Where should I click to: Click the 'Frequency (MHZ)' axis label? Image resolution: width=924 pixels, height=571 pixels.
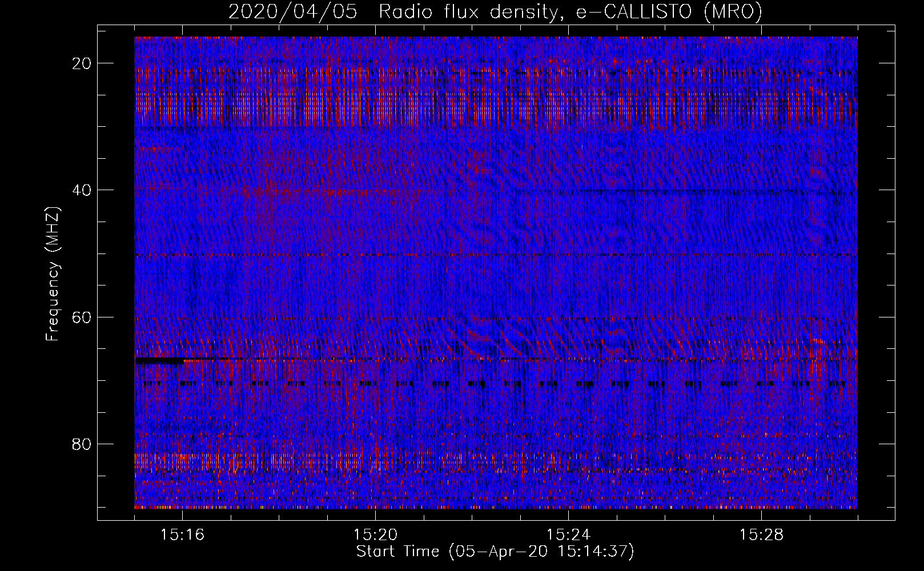coord(53,274)
